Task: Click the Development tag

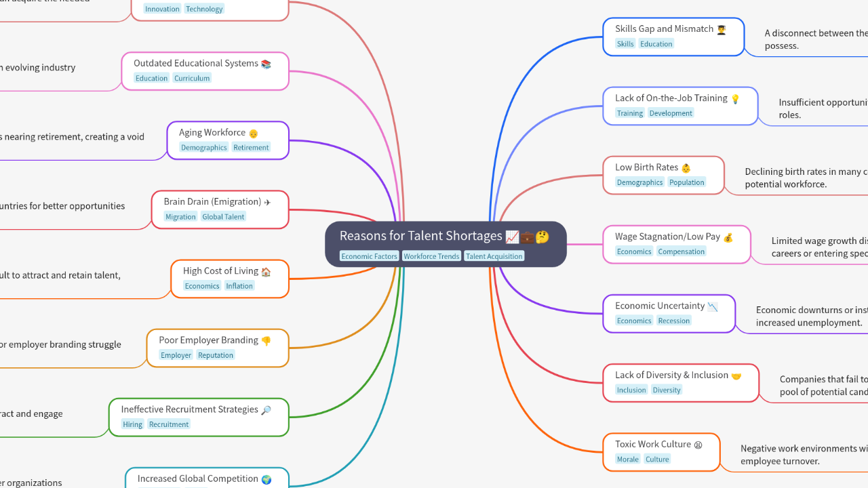Action: click(671, 113)
